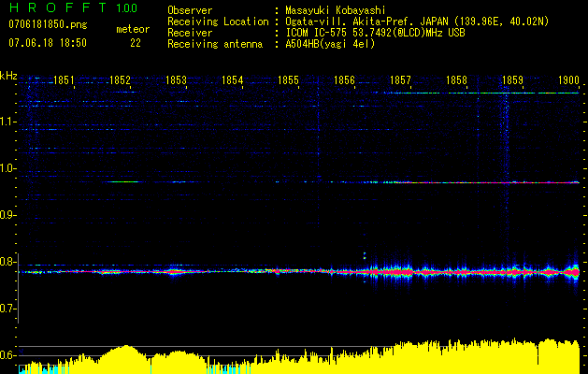Click the 0.6 frequency axis label
588x374 pixels.
tap(7, 355)
